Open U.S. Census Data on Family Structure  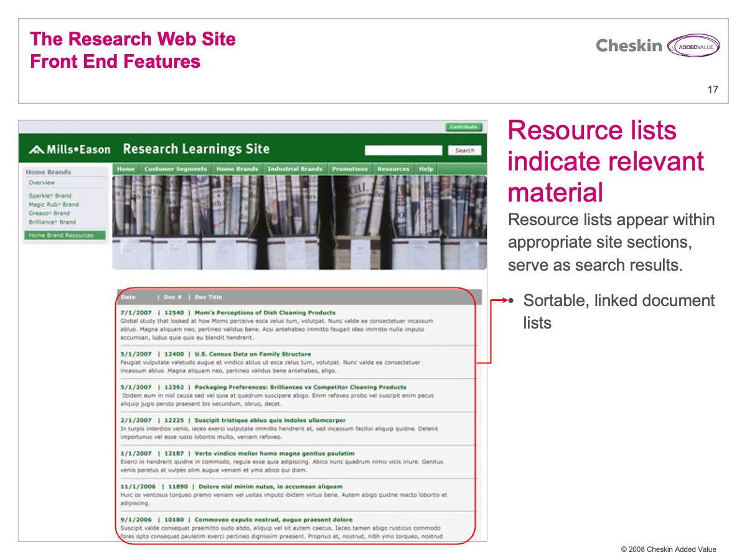[x=252, y=354]
